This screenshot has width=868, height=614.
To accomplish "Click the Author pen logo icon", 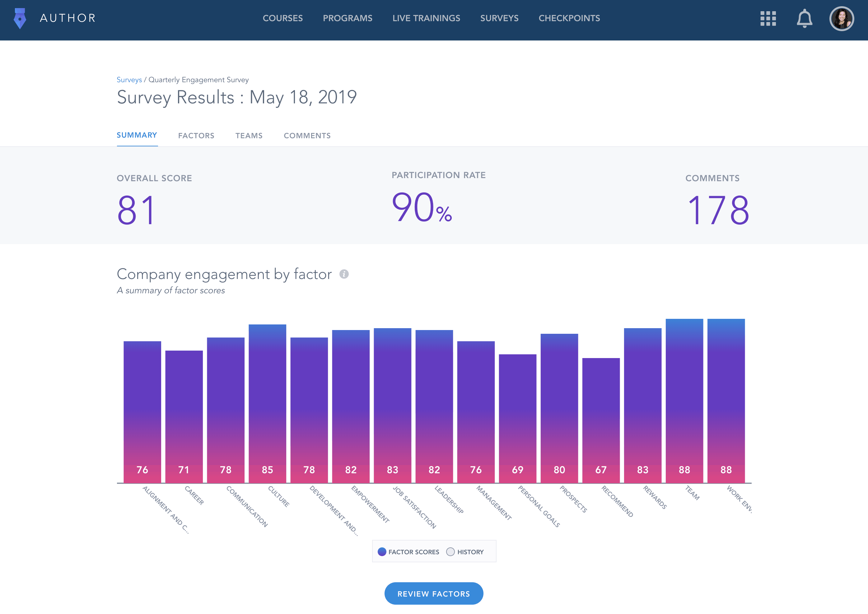I will 20,18.
